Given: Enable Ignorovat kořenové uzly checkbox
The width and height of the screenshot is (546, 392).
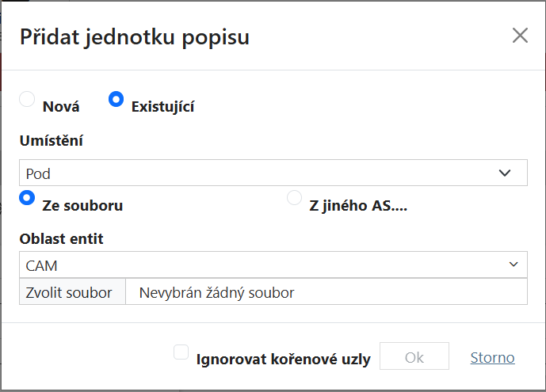Looking at the screenshot, I should tap(181, 352).
